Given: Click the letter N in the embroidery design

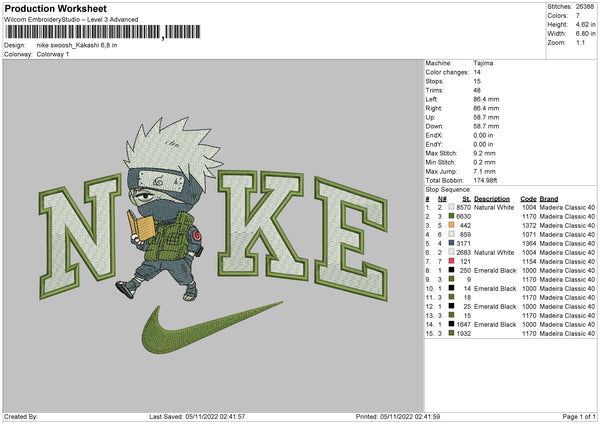Looking at the screenshot, I should 80,236.
